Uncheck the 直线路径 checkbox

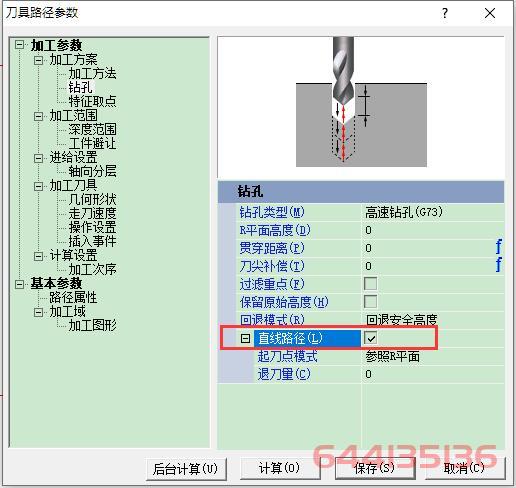coord(370,338)
